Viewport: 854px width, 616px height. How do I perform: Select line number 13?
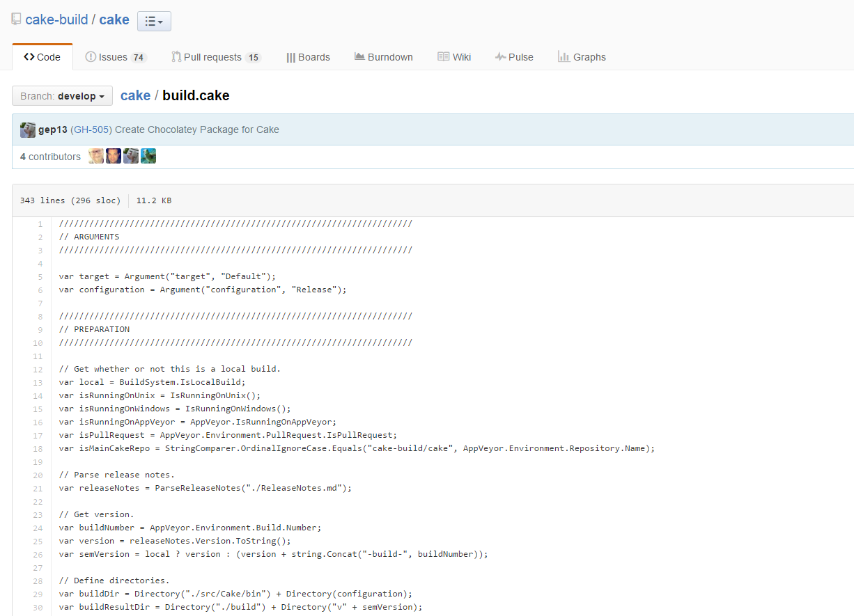point(38,383)
